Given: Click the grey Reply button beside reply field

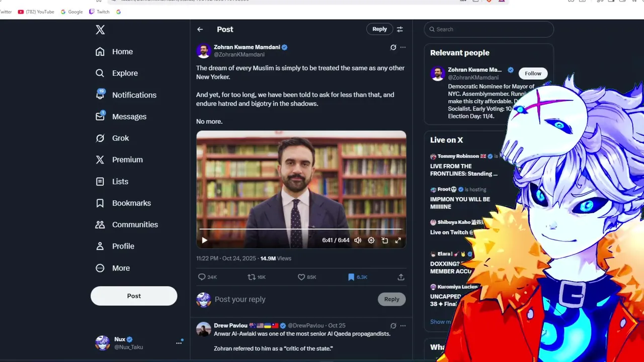Looking at the screenshot, I should (391, 299).
